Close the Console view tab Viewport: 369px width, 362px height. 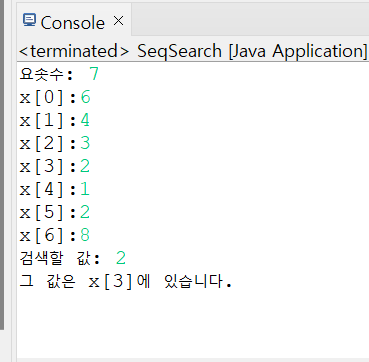(x=118, y=21)
